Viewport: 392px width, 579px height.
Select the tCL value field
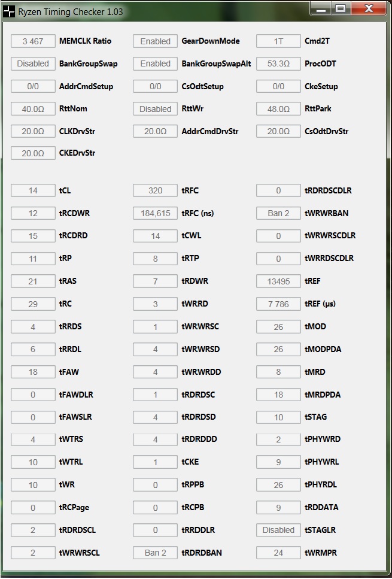33,190
